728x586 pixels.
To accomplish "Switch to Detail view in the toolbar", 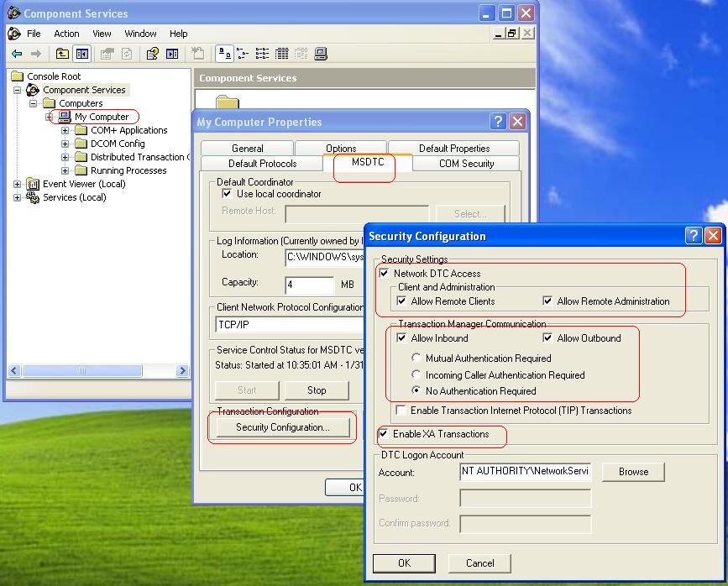I will [x=282, y=54].
